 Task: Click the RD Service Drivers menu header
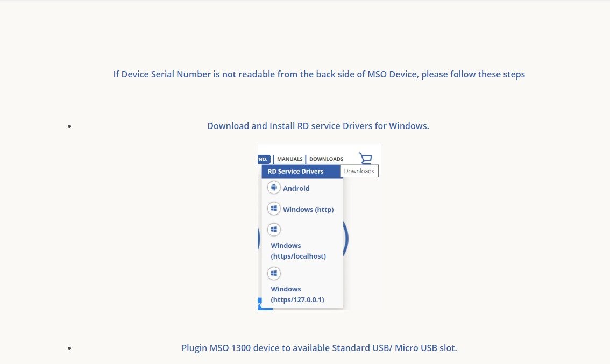295,171
